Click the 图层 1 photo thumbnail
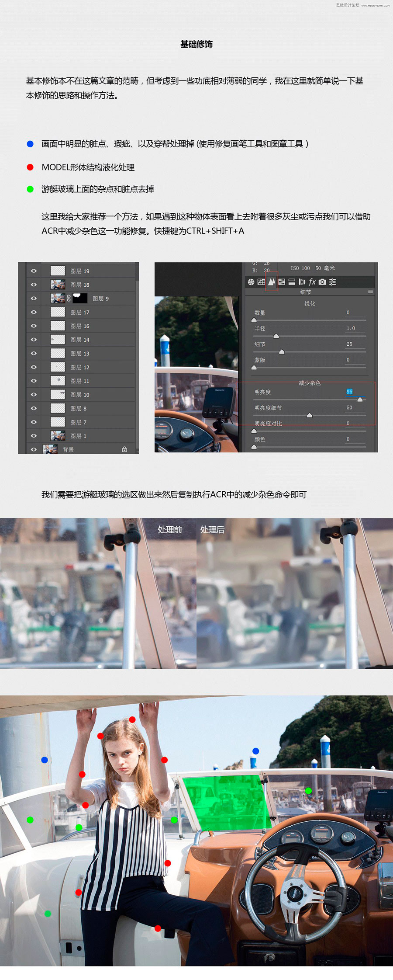The width and height of the screenshot is (393, 980). point(58,436)
